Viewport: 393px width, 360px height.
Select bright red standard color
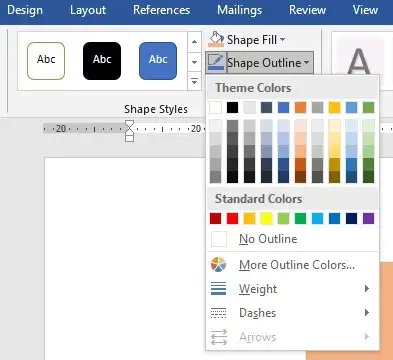click(x=232, y=219)
